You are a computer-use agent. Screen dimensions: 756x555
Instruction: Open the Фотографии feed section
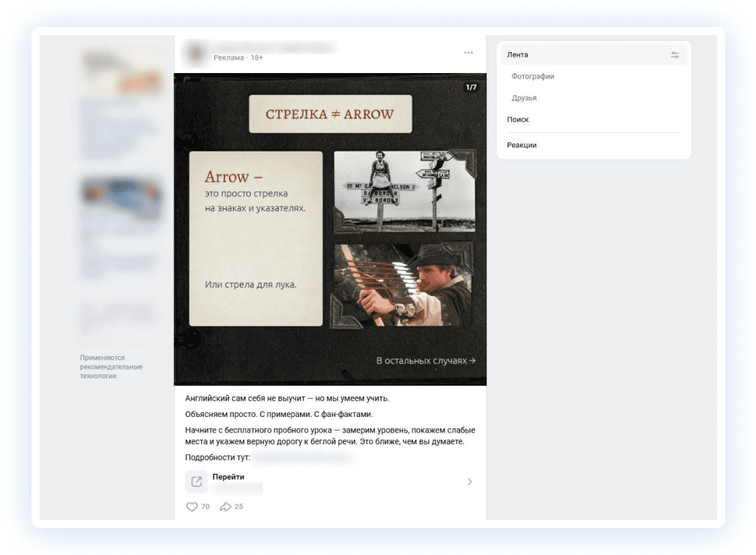[532, 76]
